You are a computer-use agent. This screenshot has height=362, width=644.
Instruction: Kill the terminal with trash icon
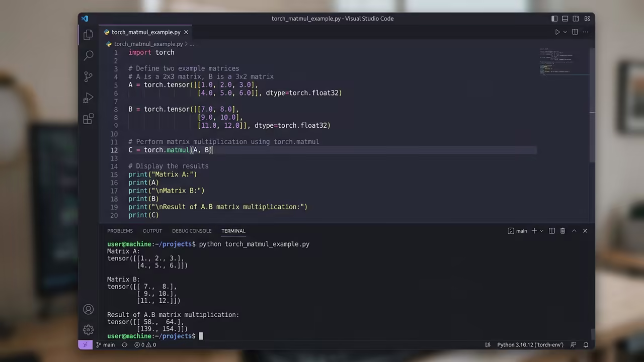[562, 231]
